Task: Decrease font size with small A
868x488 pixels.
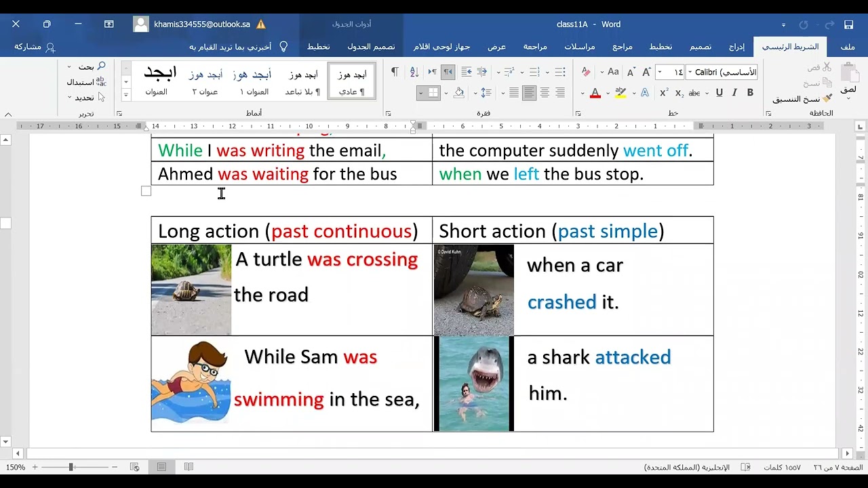Action: tap(631, 72)
